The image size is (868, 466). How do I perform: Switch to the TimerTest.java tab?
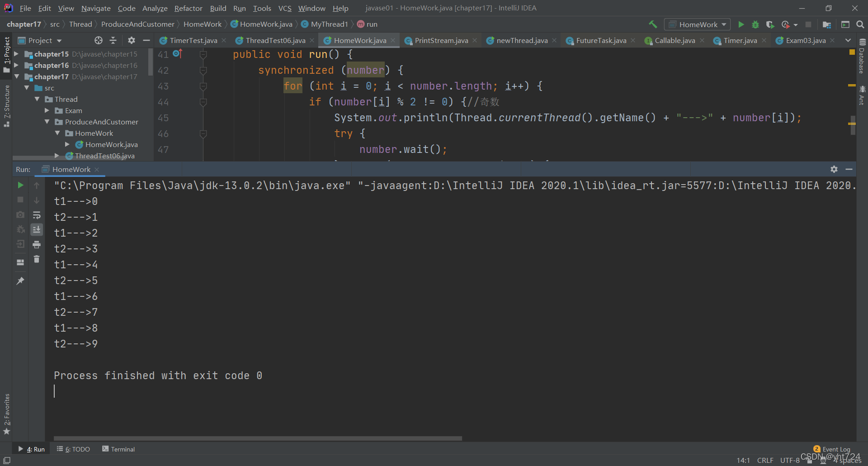(x=193, y=40)
